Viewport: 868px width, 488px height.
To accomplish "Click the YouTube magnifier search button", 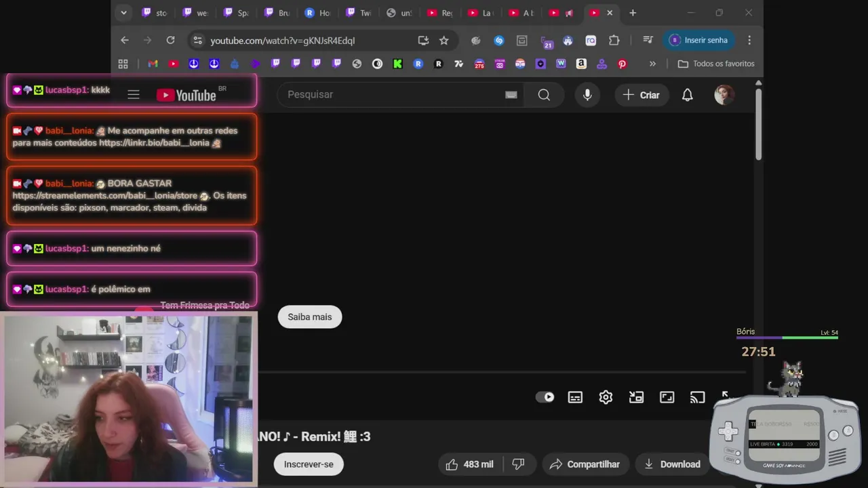I will [544, 95].
